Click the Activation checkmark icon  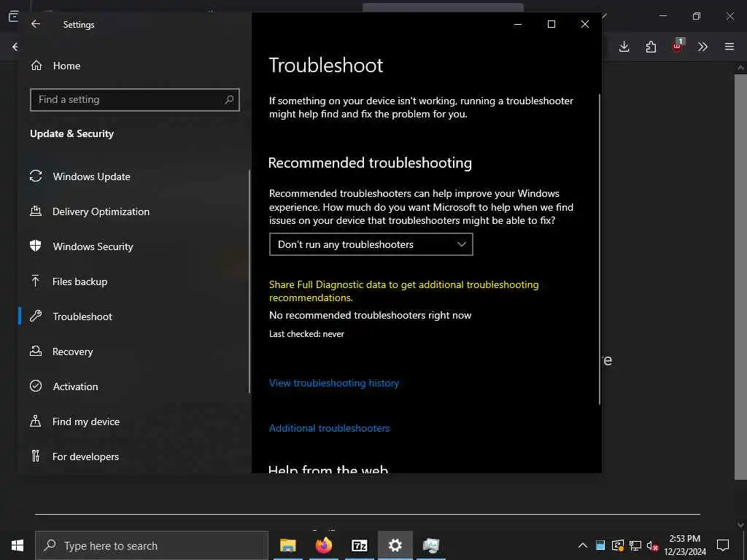point(36,386)
